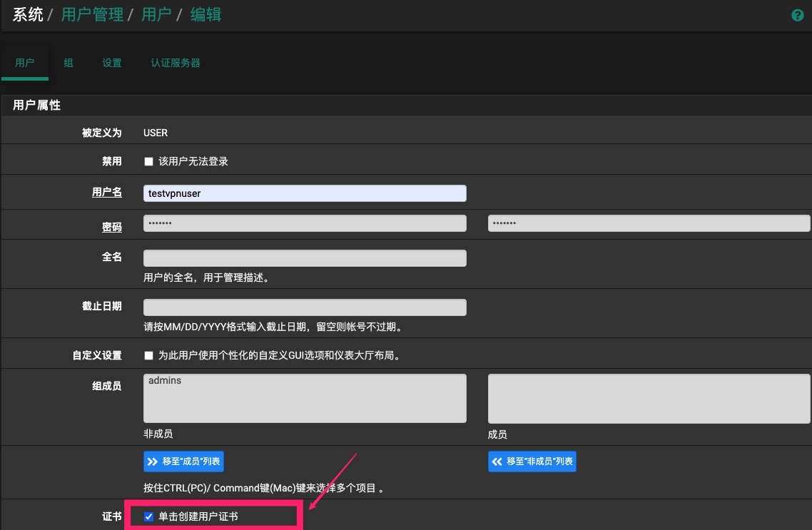812x530 pixels.
Task: Enable the 该用户无法登录 checkbox
Action: click(149, 162)
